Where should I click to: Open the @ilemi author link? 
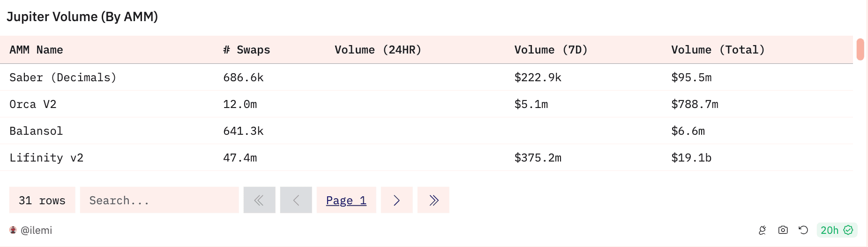[x=37, y=230]
